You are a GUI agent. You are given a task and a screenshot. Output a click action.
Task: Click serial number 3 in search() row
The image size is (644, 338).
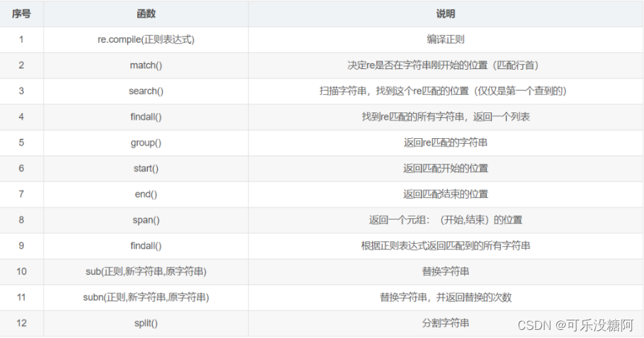click(x=22, y=91)
